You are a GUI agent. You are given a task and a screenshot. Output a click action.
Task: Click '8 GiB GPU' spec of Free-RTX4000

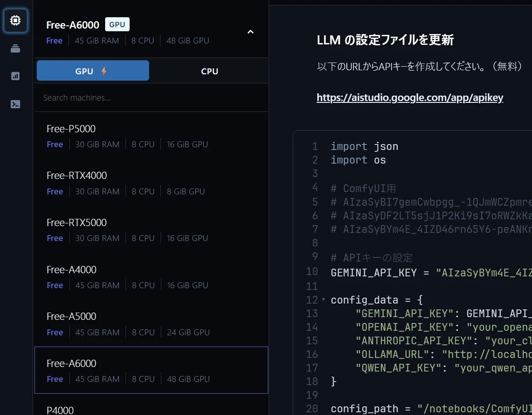pos(186,191)
